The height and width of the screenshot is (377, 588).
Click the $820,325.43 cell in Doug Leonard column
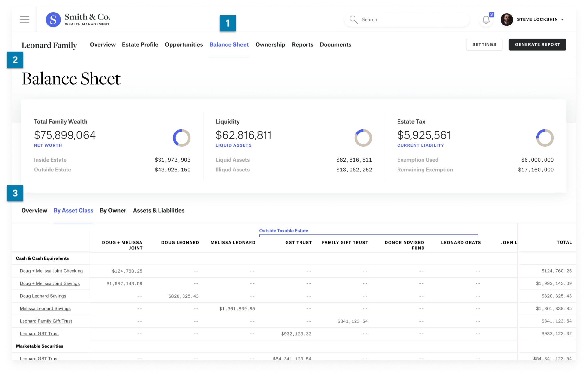[x=183, y=296]
